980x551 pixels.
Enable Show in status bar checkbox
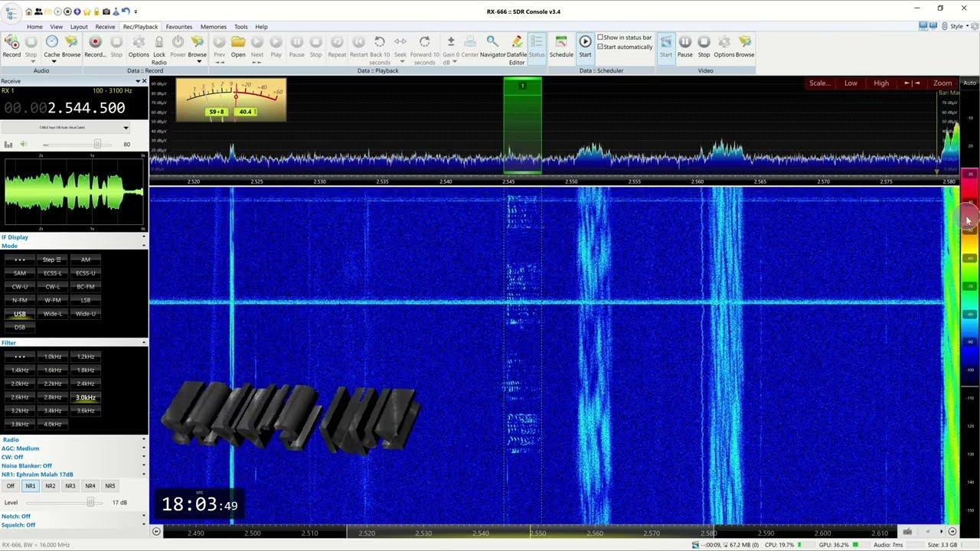(x=600, y=37)
